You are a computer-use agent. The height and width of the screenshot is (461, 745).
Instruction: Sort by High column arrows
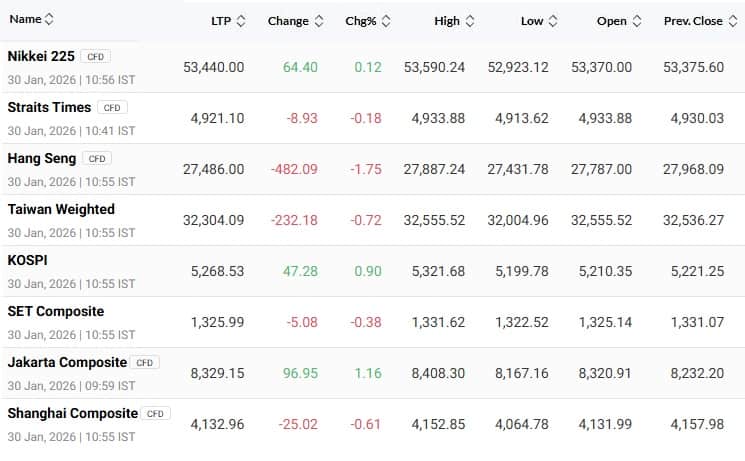click(470, 21)
